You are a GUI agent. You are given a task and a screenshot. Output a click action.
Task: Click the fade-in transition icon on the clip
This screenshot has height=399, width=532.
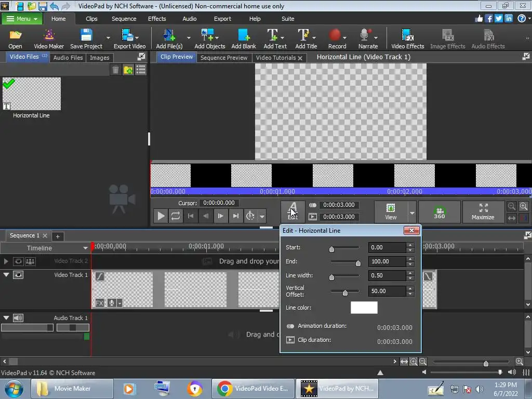pos(99,276)
